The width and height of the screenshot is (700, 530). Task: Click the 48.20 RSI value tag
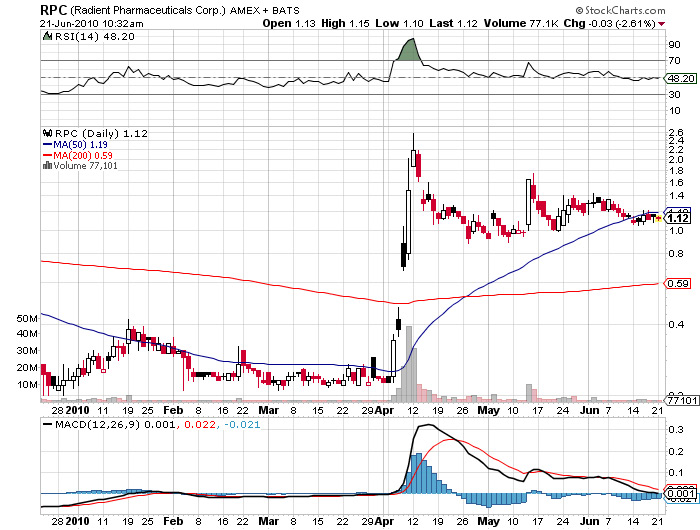(x=680, y=79)
